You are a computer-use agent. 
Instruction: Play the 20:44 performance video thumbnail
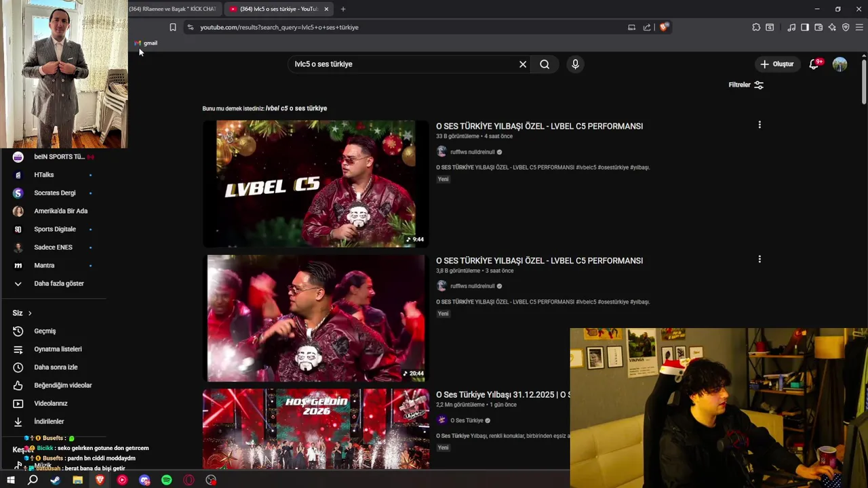[316, 318]
